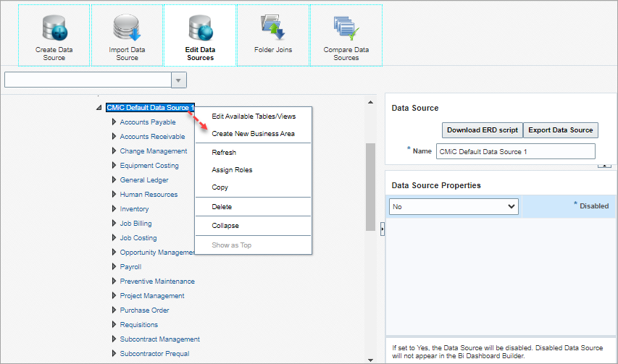The width and height of the screenshot is (618, 364).
Task: Choose Create New Business Area from menu
Action: (253, 134)
